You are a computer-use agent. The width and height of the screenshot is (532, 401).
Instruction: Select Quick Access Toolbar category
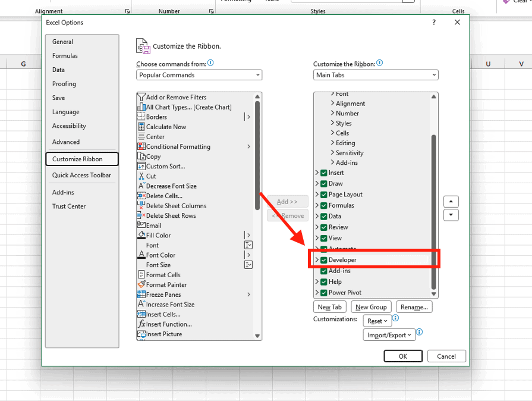point(81,175)
